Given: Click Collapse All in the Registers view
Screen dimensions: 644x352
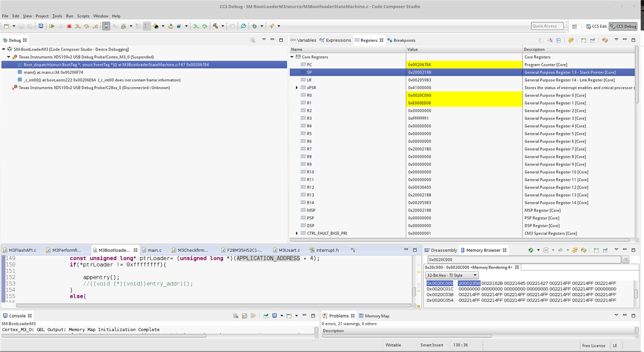Looking at the screenshot, I should [x=559, y=40].
